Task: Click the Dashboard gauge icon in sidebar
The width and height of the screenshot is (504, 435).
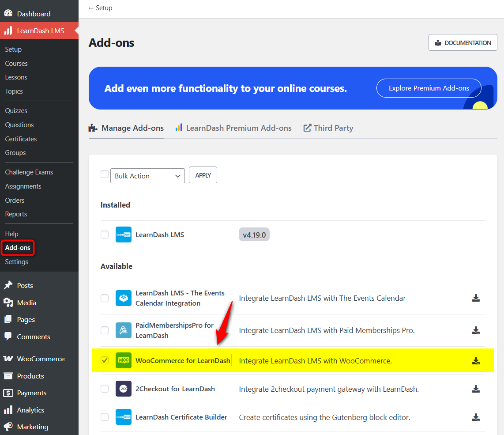Action: coord(8,14)
